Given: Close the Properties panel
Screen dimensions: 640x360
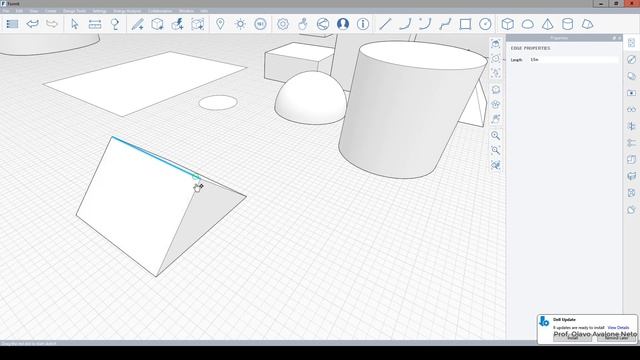Looking at the screenshot, I should (619, 38).
